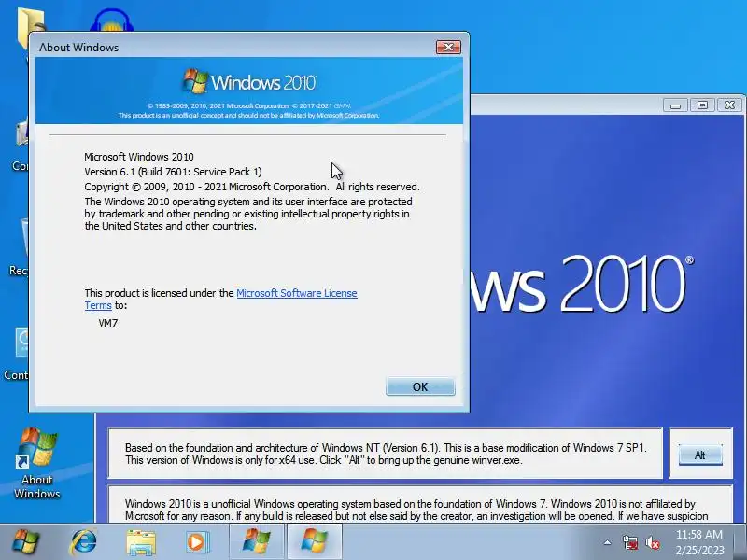Screen dimensions: 747x560
Task: Click the headphones desktop icon
Action: coord(111,20)
